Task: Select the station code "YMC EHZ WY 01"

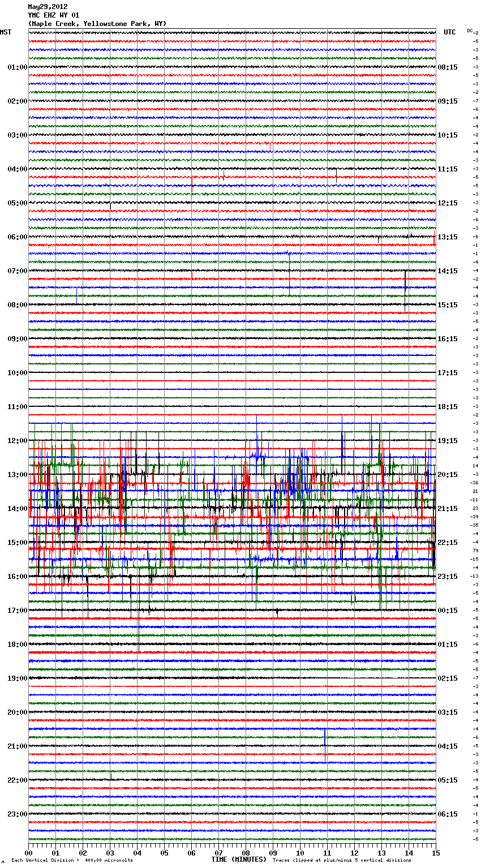Action: 54,15
